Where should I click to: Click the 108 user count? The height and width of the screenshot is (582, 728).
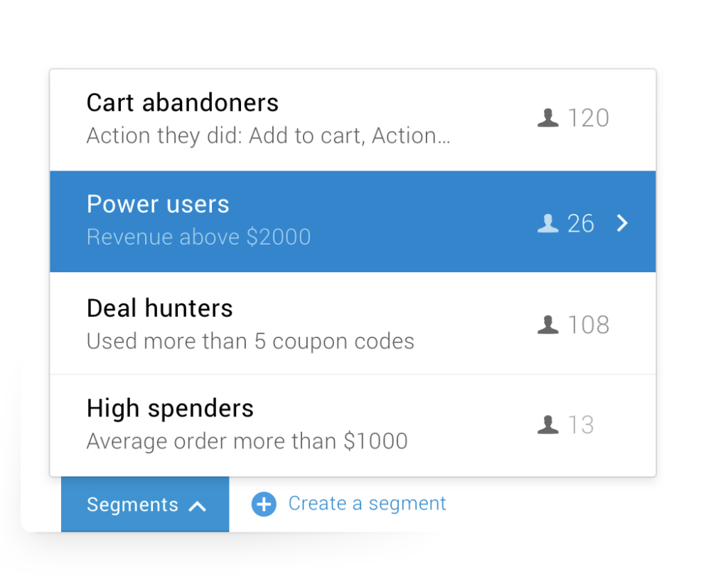[588, 325]
